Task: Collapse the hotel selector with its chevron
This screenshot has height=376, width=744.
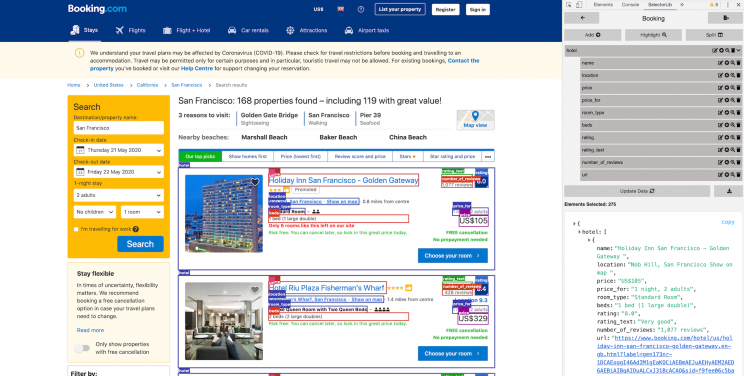Action: click(x=739, y=50)
